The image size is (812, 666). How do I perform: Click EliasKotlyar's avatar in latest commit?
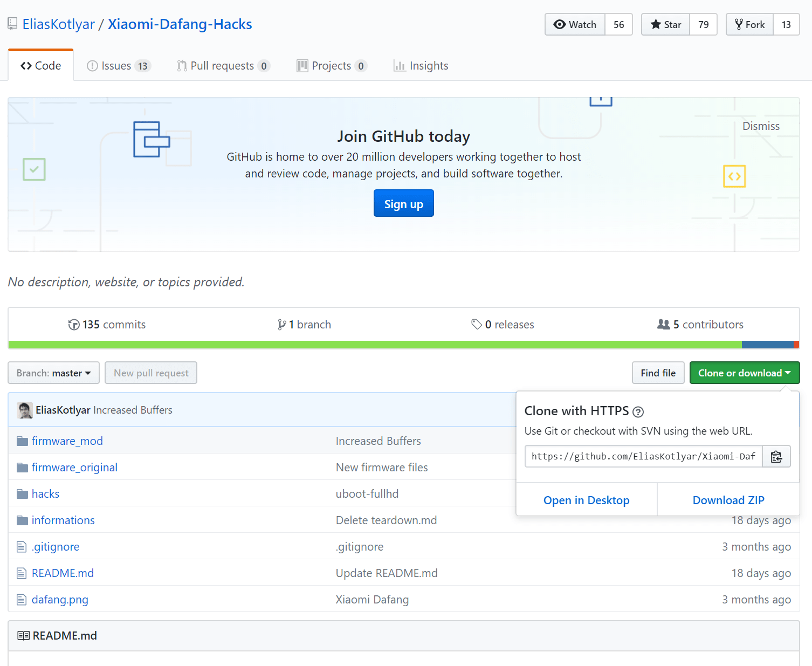[25, 410]
